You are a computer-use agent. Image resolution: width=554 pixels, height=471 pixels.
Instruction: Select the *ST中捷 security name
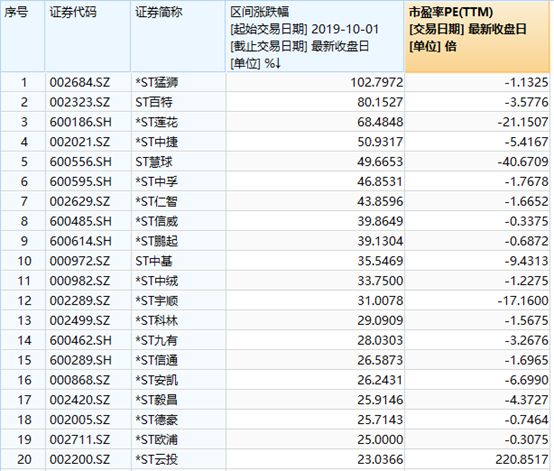[157, 142]
